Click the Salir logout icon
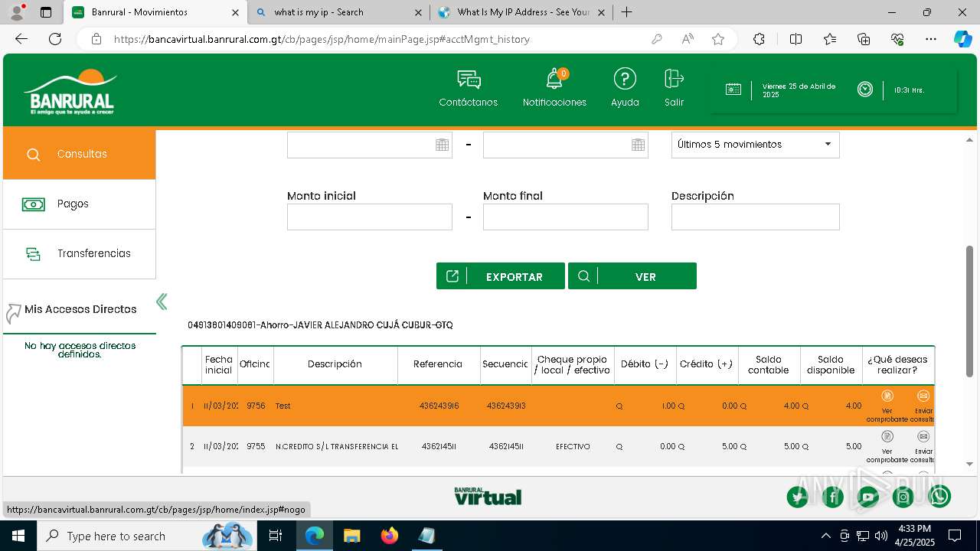 pos(674,79)
